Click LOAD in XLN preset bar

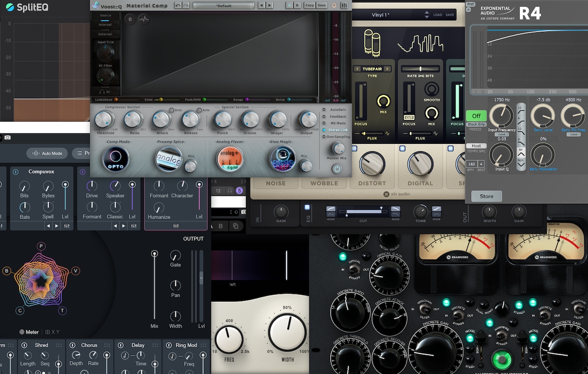[x=438, y=15]
